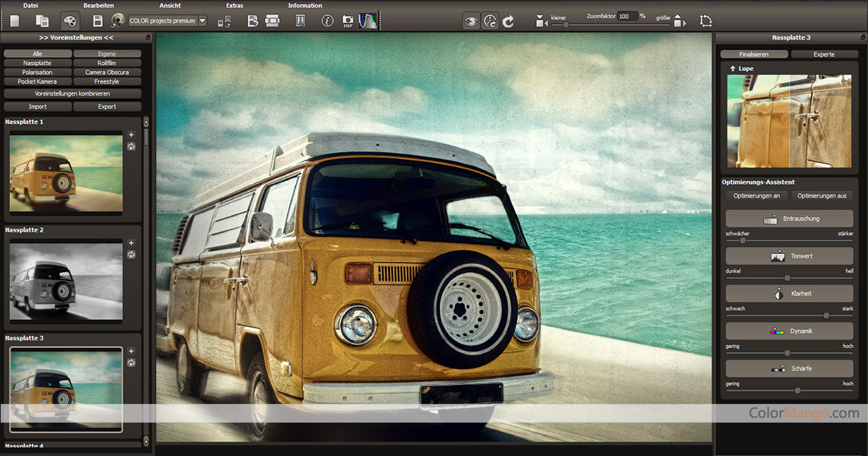Click Voreinstellungen kombinieren button
The width and height of the screenshot is (868, 456).
pos(72,93)
